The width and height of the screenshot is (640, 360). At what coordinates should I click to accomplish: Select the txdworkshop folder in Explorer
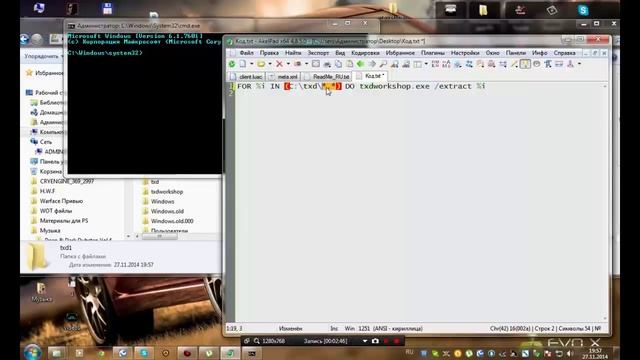click(162, 191)
